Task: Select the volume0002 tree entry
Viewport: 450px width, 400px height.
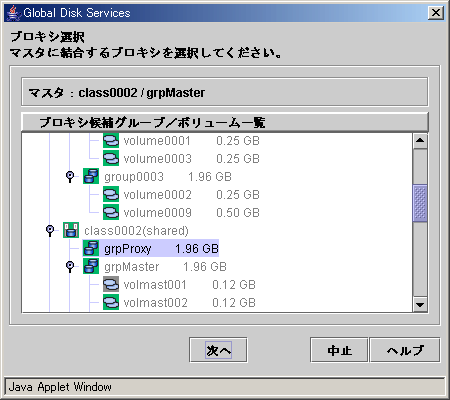Action: point(181,195)
